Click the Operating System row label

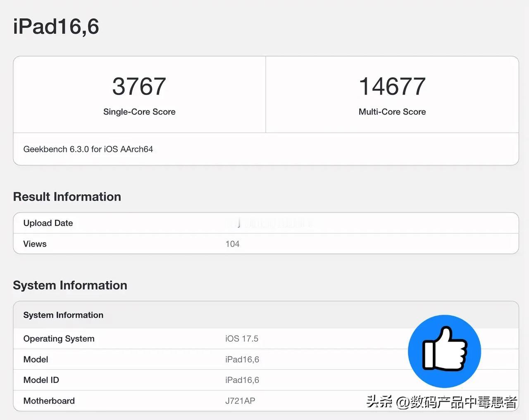point(59,339)
